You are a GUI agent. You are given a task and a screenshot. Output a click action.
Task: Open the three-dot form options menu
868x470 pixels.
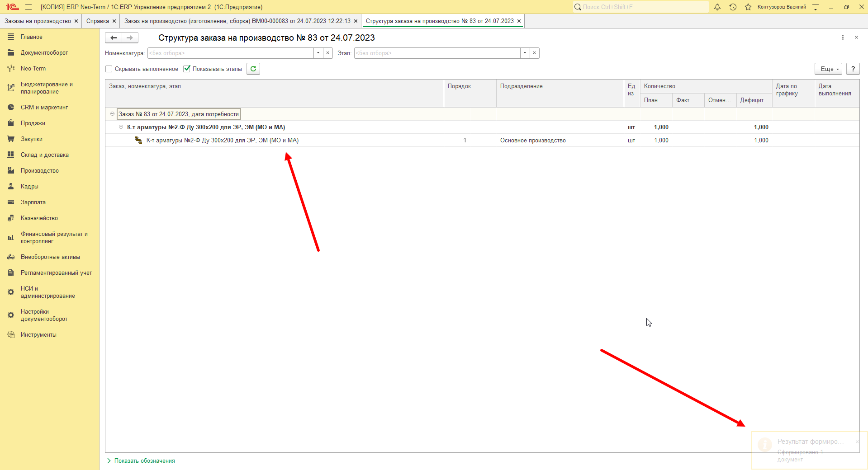point(843,38)
